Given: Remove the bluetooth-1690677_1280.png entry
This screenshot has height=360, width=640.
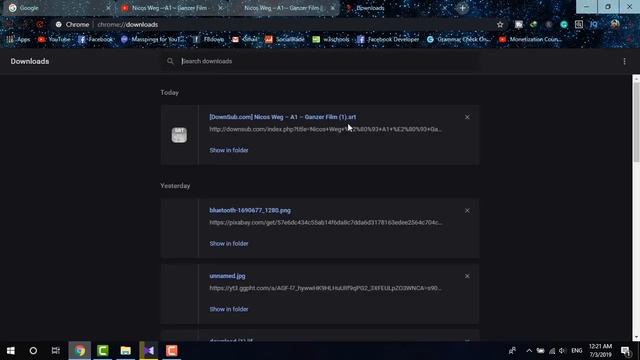Looking at the screenshot, I should (x=467, y=211).
